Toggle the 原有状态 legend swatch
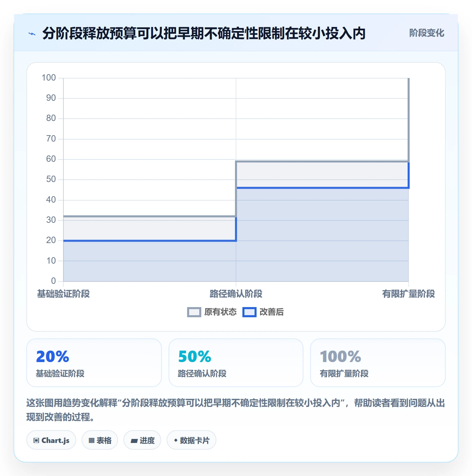Image resolution: width=472 pixels, height=476 pixels. click(x=194, y=312)
